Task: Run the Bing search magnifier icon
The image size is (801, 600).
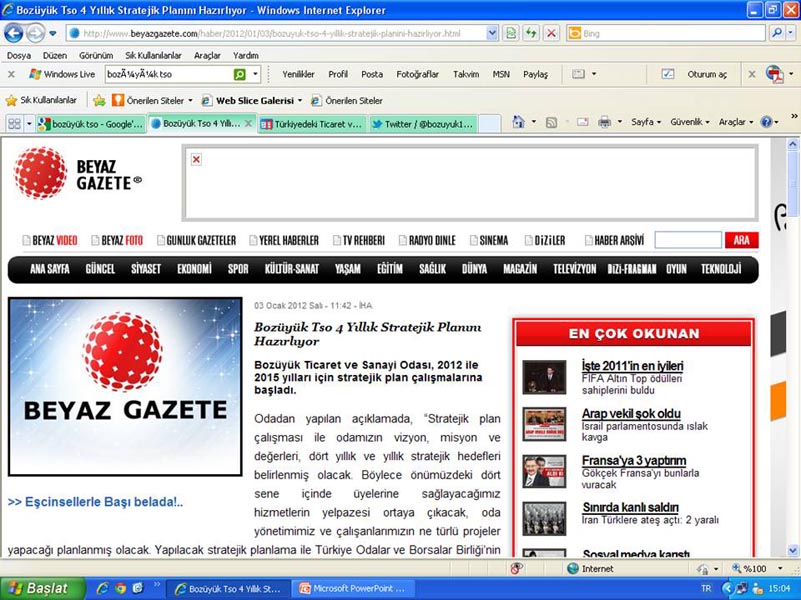Action: point(777,33)
